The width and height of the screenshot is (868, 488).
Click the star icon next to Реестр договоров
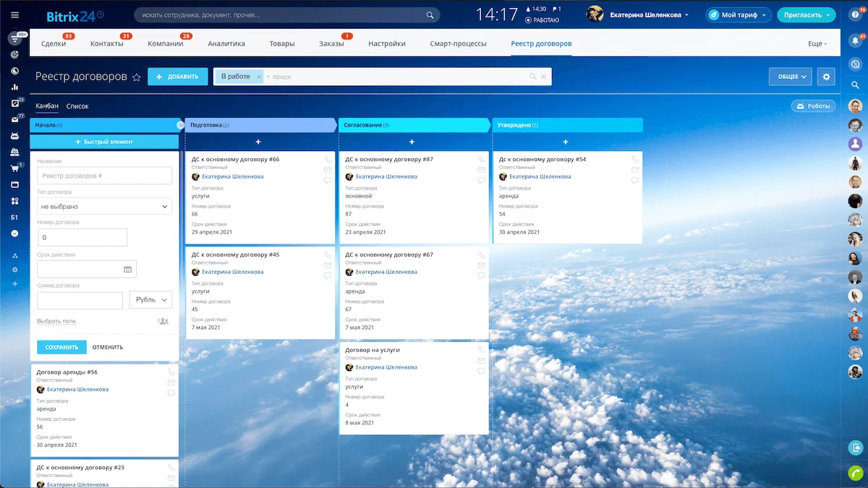point(137,77)
